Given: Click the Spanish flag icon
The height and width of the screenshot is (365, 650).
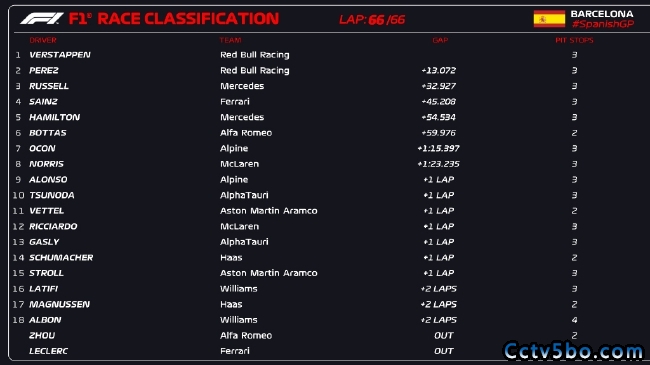Looking at the screenshot, I should 549,19.
